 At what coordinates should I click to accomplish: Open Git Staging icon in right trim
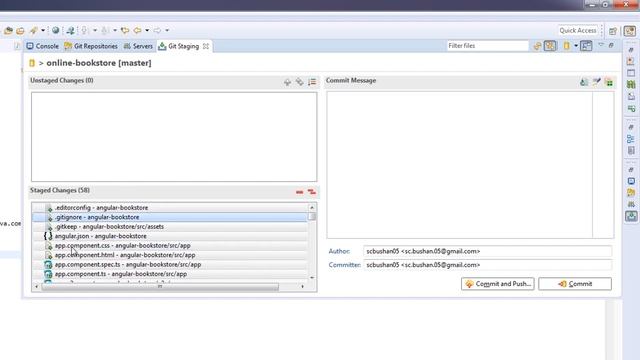click(x=631, y=216)
